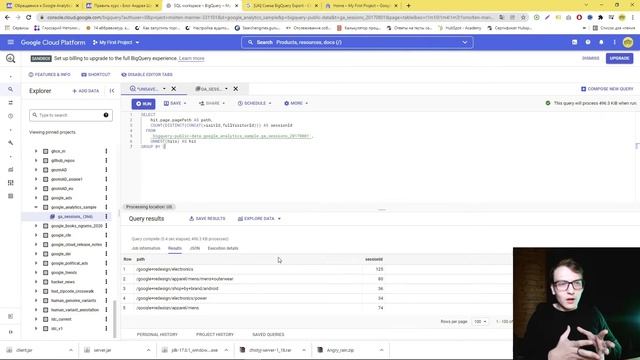Click the search help icon in Explorer

click(106, 115)
